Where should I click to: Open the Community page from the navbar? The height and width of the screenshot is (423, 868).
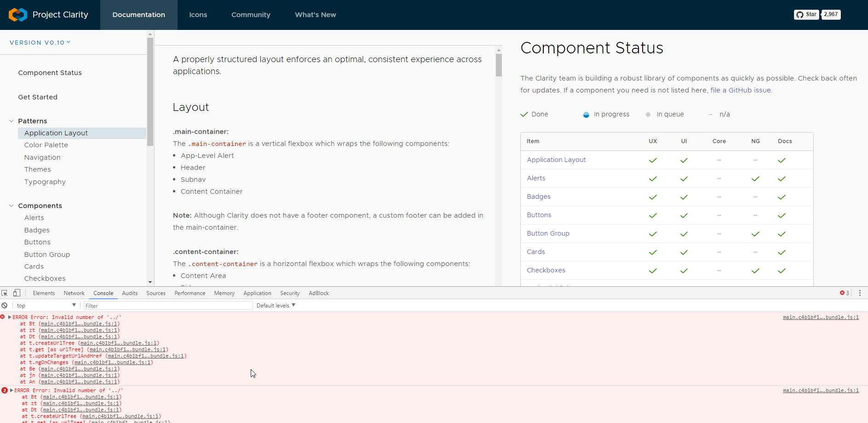pos(251,14)
